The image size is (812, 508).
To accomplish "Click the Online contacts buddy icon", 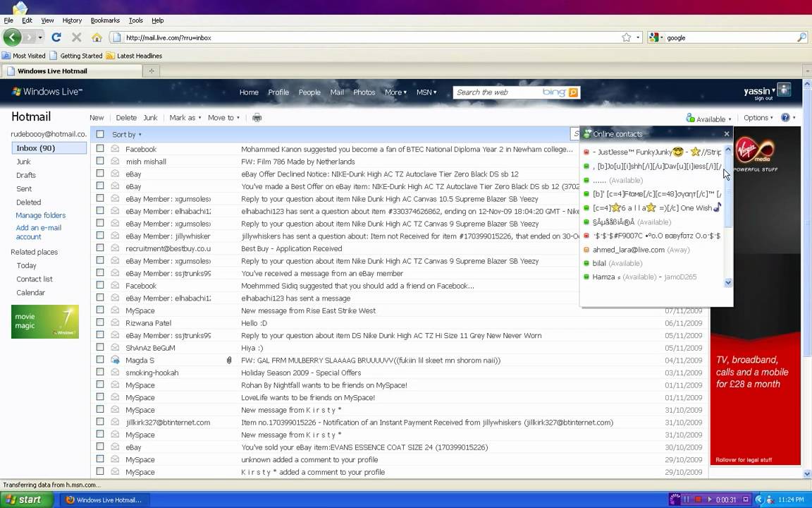I will point(587,134).
